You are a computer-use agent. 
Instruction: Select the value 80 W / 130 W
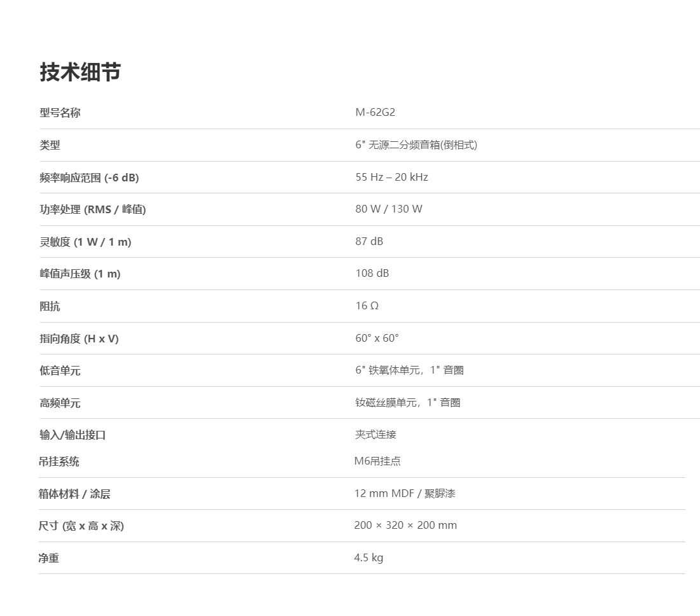[x=388, y=209]
